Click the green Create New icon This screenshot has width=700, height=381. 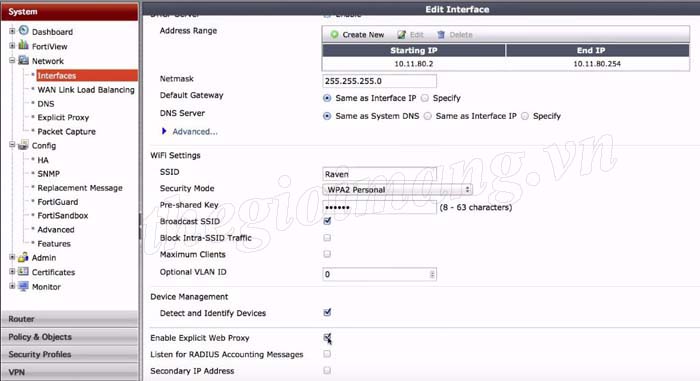pos(334,34)
